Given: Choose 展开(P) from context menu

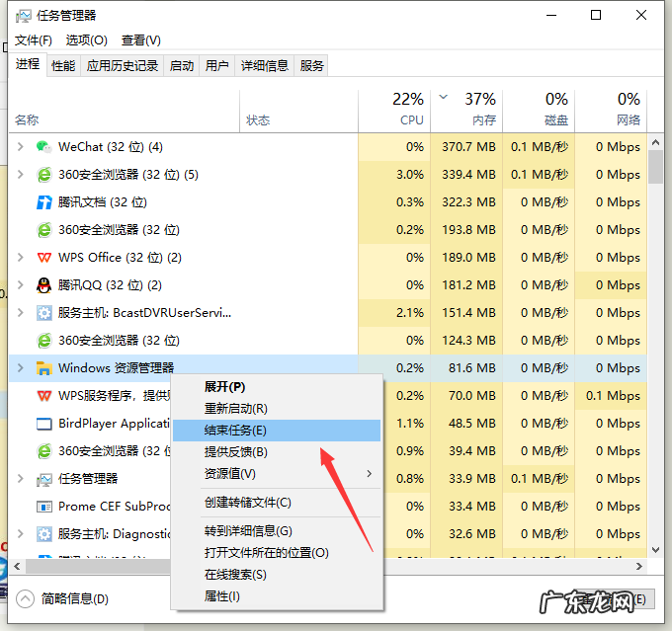Looking at the screenshot, I should 277,387.
